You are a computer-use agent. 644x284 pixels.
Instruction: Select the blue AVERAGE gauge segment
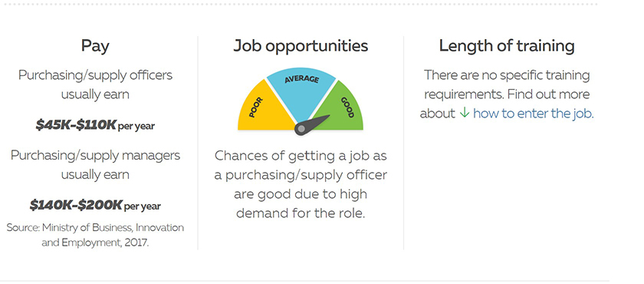[x=301, y=92]
